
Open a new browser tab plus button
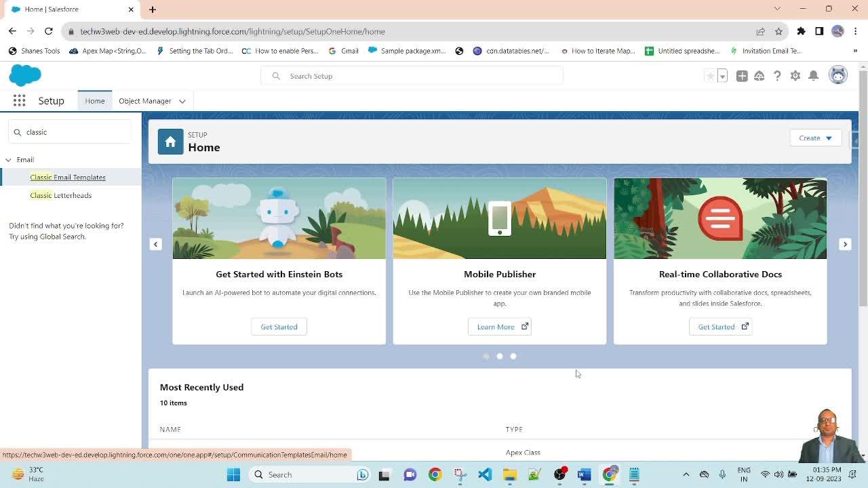(153, 9)
